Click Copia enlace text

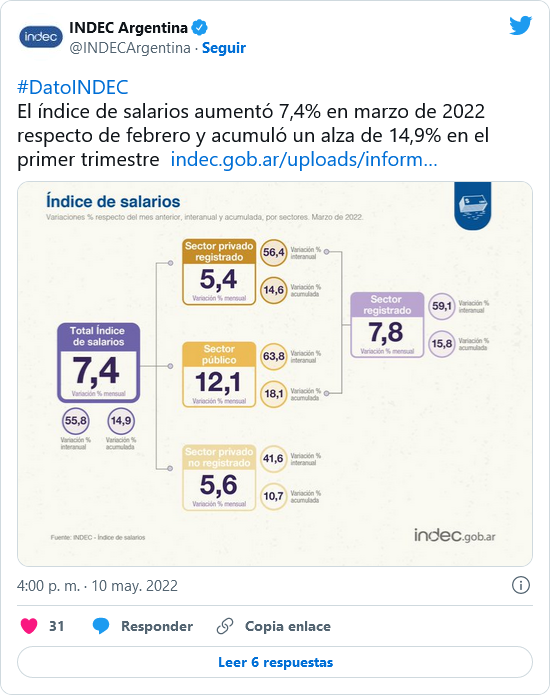coord(288,626)
